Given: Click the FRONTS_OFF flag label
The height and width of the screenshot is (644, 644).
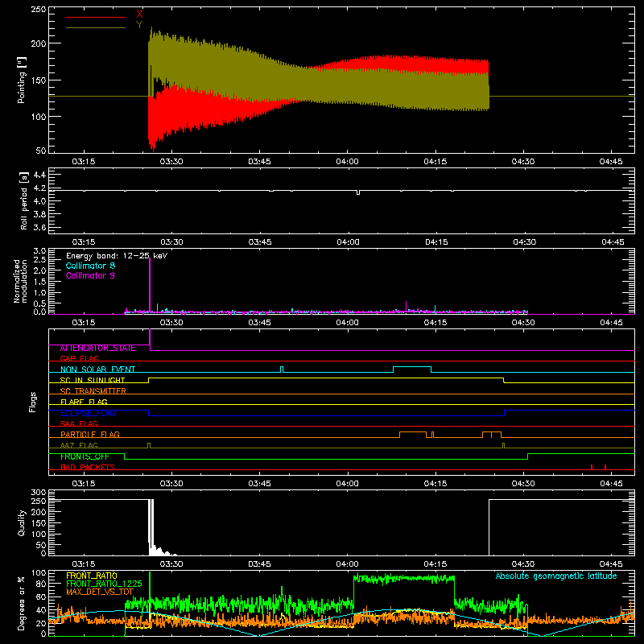Looking at the screenshot, I should click(85, 456).
